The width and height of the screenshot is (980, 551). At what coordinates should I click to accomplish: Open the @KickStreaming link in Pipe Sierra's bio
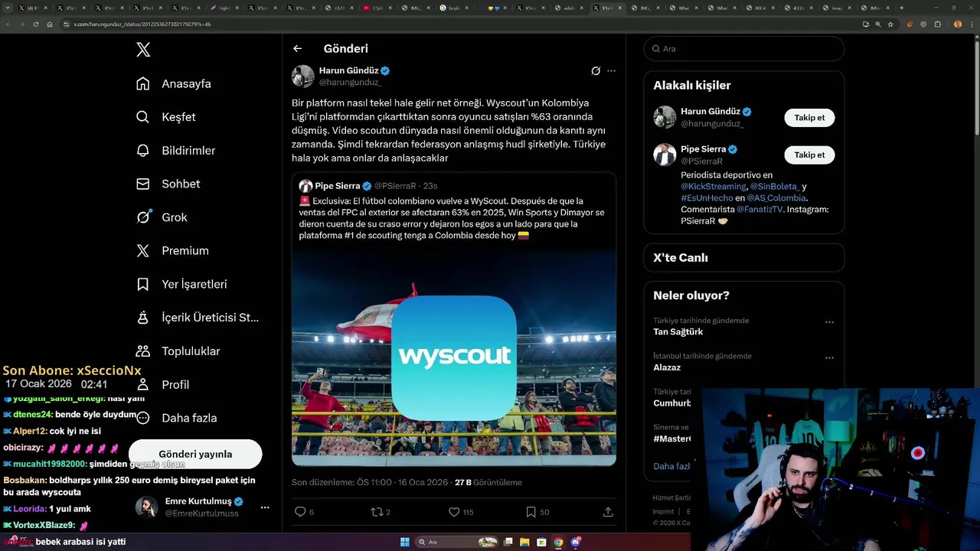pos(714,187)
